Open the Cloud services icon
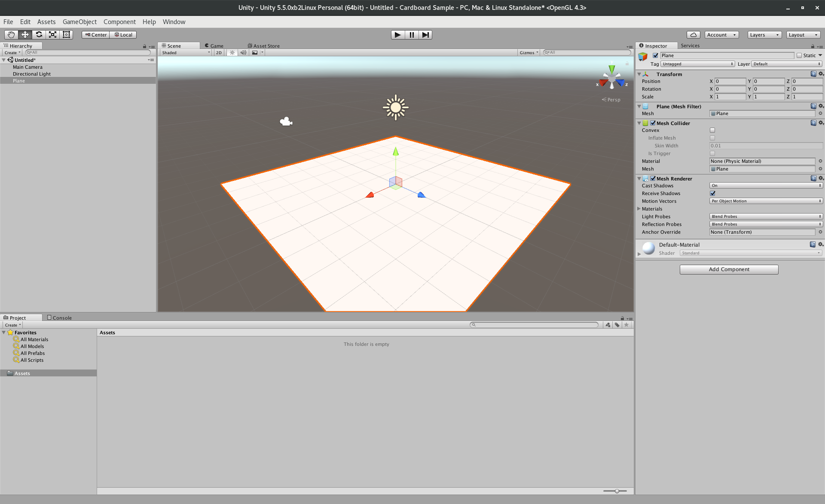Image resolution: width=825 pixels, height=504 pixels. tap(693, 35)
